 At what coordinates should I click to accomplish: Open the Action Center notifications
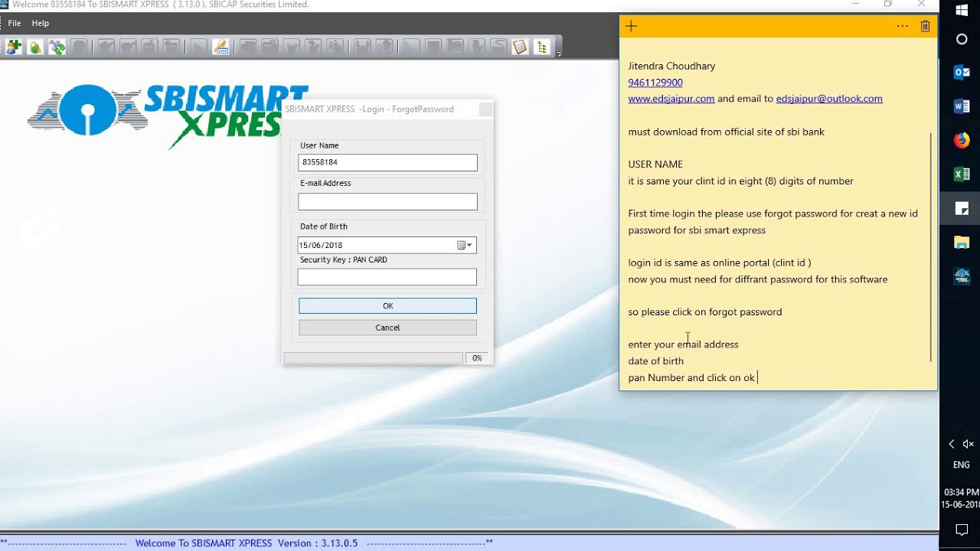962,530
